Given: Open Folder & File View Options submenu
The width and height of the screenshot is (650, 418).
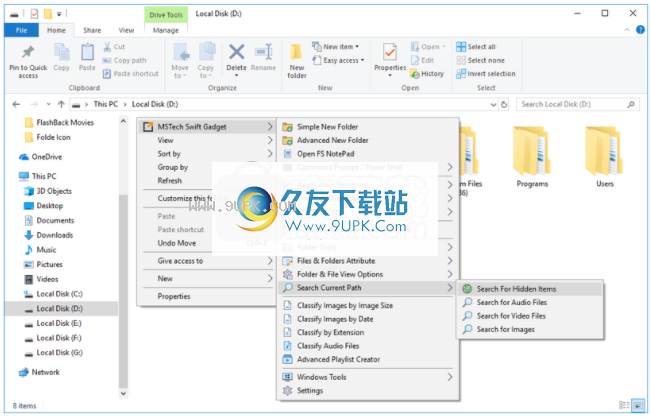Looking at the screenshot, I should 368,274.
